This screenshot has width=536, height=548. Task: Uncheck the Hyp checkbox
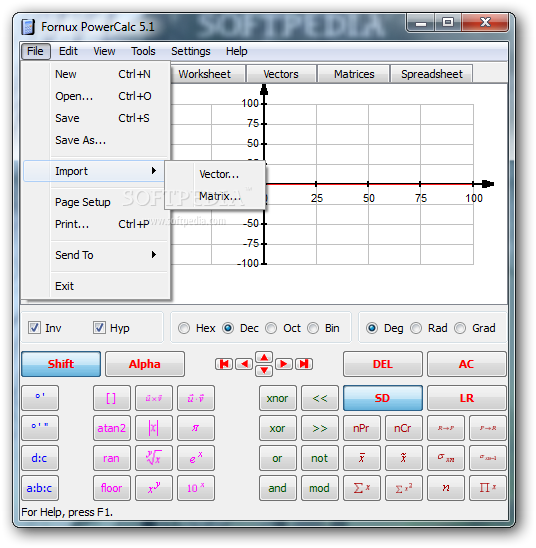click(x=99, y=328)
